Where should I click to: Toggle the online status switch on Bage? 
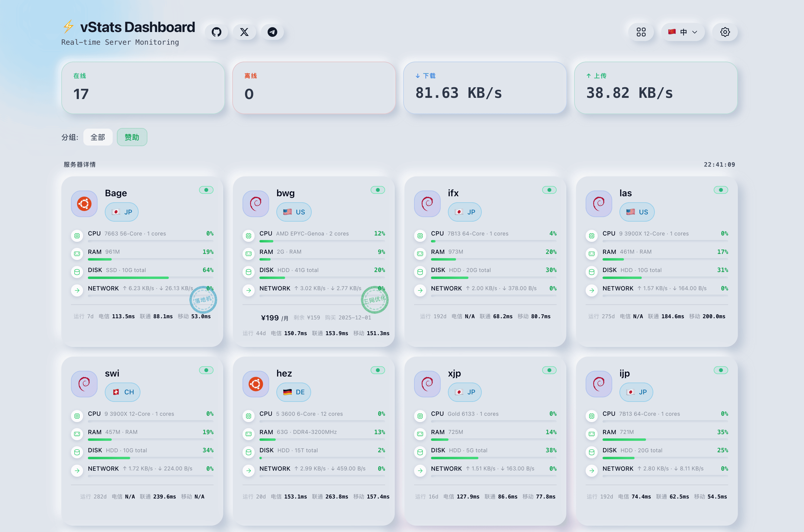[x=206, y=190]
